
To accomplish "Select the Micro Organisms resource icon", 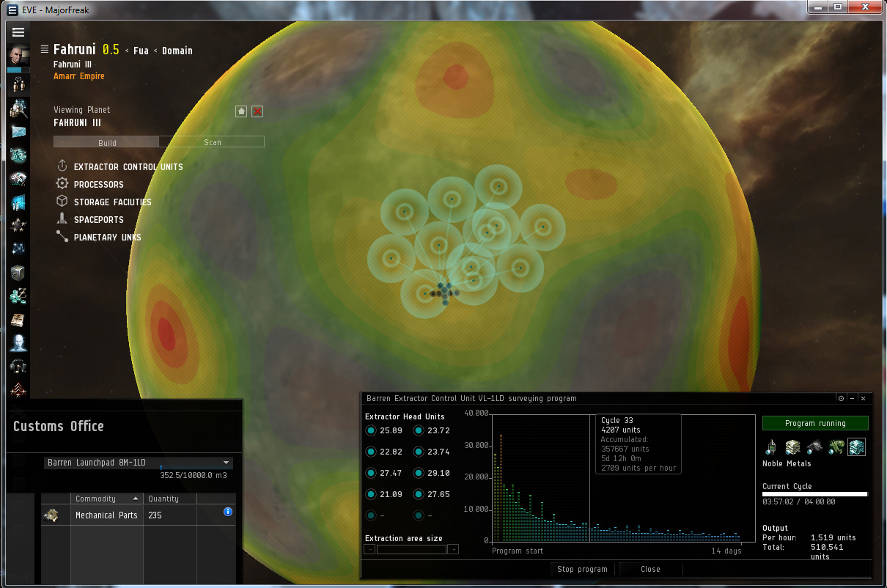I will tap(836, 446).
